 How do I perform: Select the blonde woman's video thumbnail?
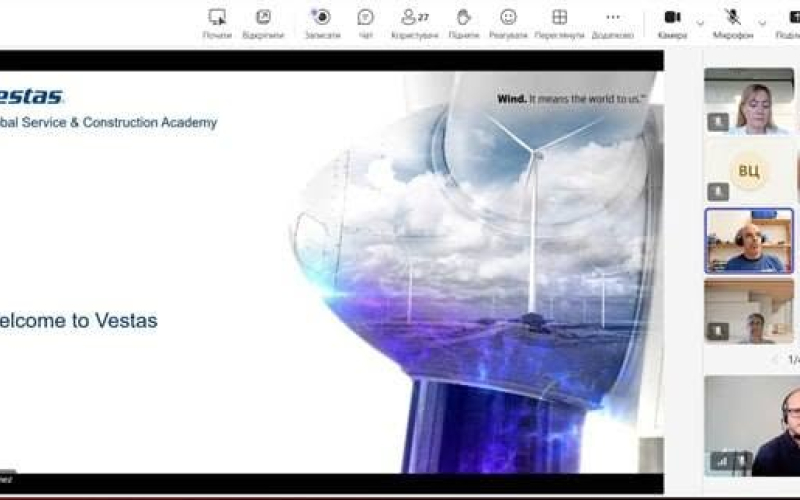coord(748,101)
